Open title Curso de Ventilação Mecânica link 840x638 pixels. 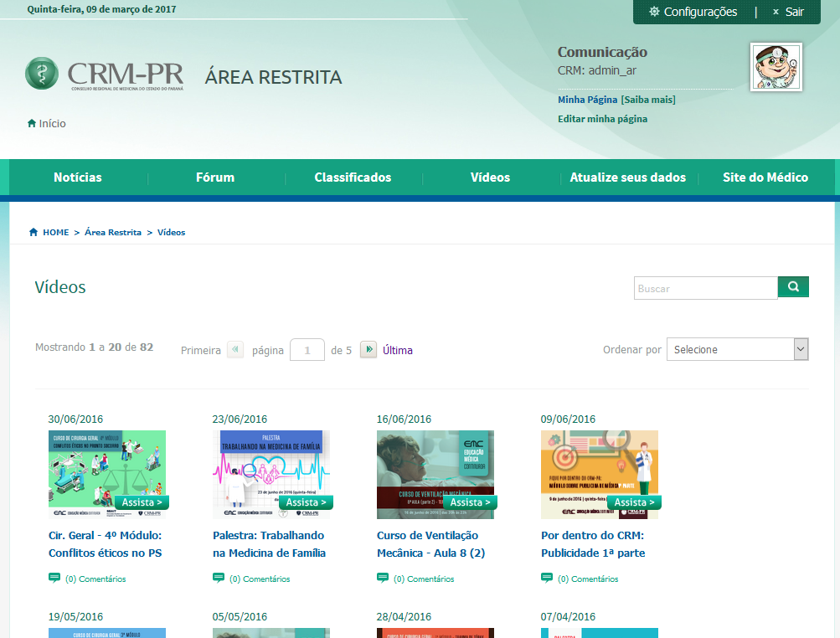pos(430,544)
